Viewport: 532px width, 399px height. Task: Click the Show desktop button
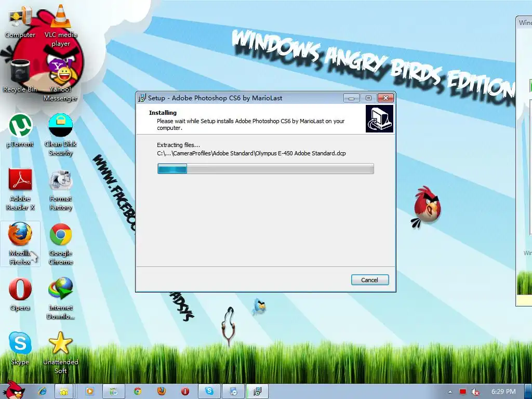[528, 391]
